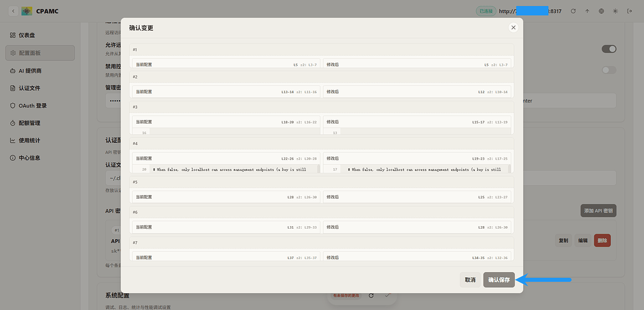Click the robot icon by AI 提供商
This screenshot has height=310, width=644.
tap(12, 71)
